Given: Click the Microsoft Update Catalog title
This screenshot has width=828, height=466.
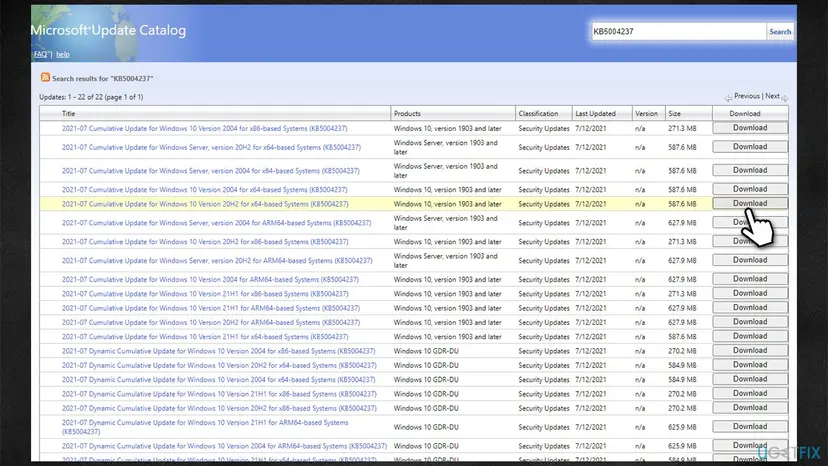Looking at the screenshot, I should (x=108, y=31).
